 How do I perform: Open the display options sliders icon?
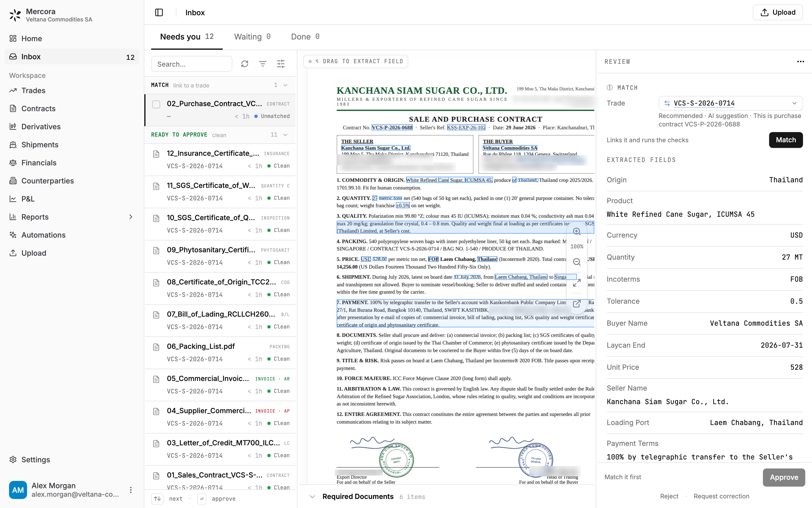(281, 64)
